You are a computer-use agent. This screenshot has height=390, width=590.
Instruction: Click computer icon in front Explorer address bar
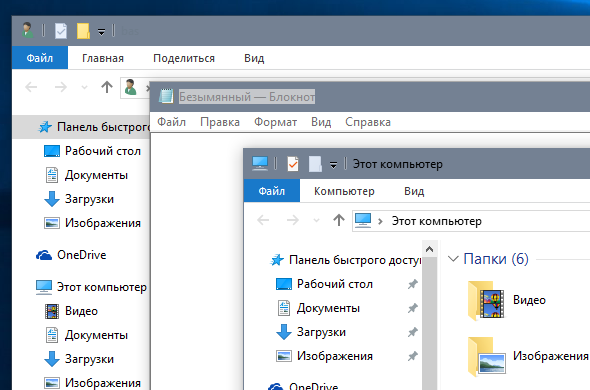click(x=363, y=221)
